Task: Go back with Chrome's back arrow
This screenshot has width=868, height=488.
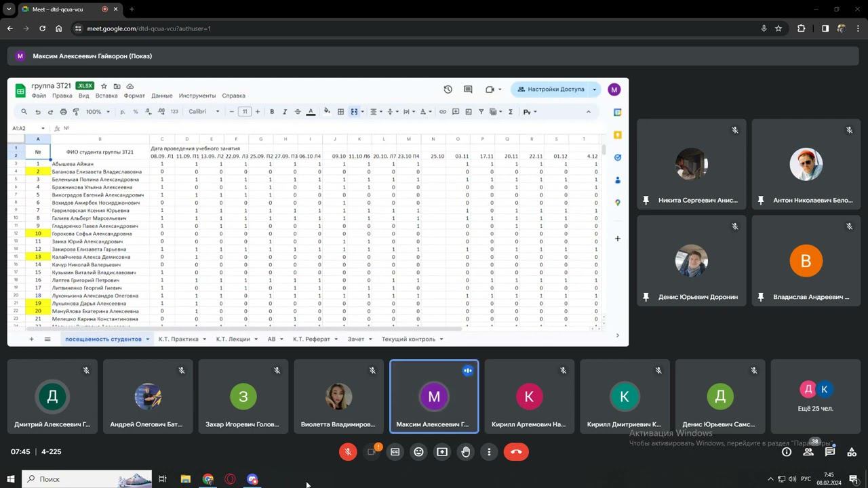Action: click(x=9, y=28)
